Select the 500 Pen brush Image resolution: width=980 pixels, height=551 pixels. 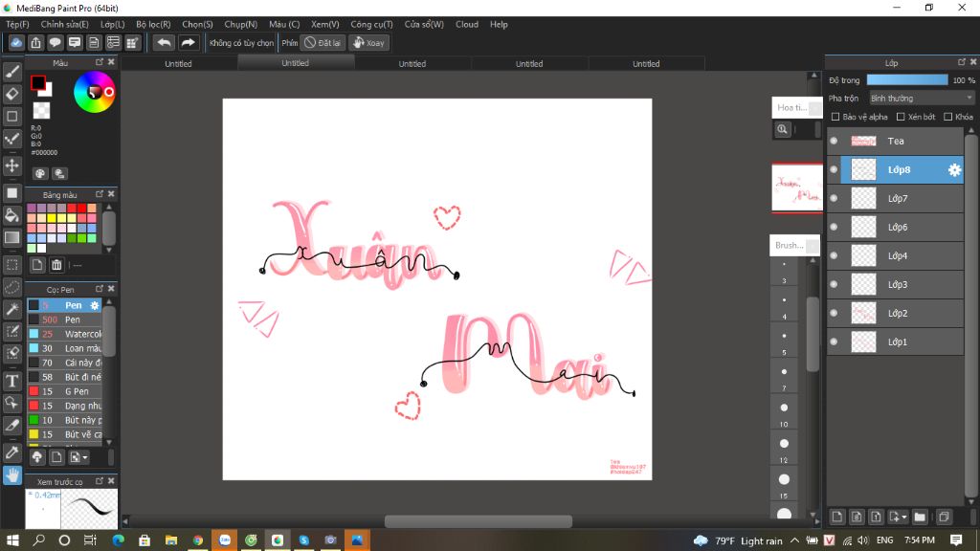(x=64, y=320)
